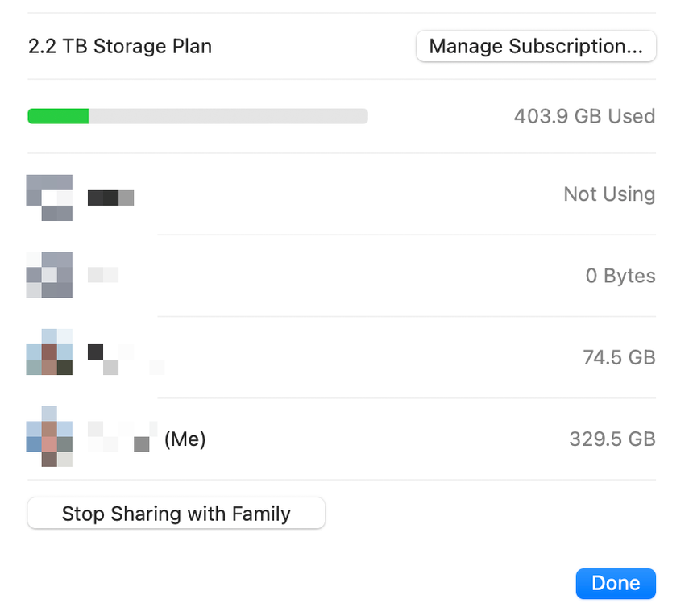Click avatar of member using 0 Bytes
This screenshot has height=616, width=693.
[50, 275]
